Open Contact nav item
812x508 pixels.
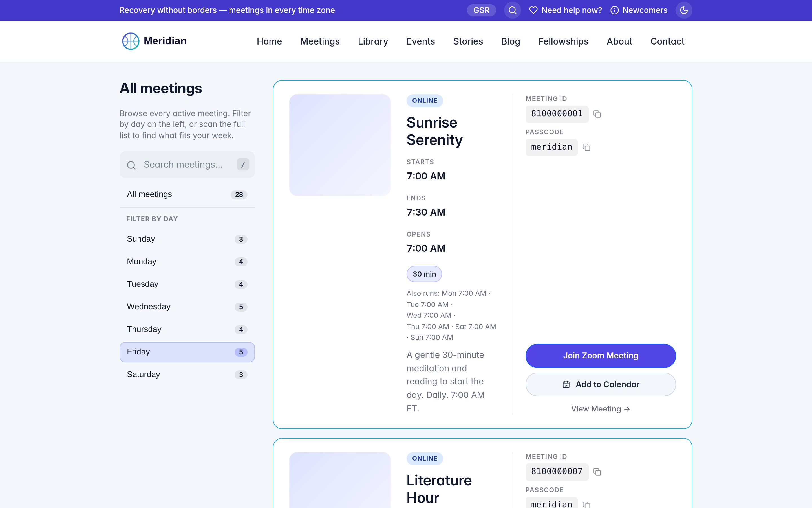click(x=667, y=41)
